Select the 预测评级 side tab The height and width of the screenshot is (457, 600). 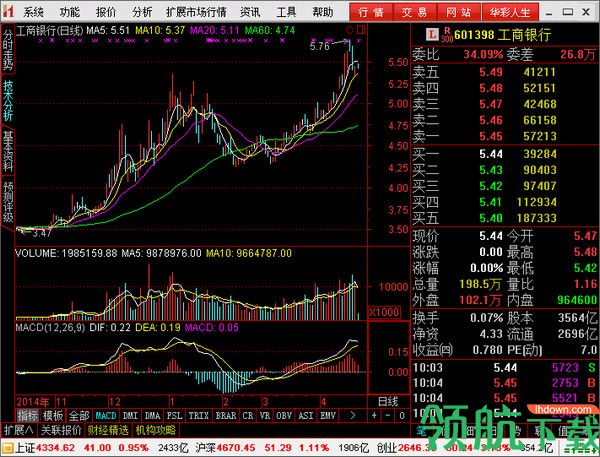pos(8,202)
